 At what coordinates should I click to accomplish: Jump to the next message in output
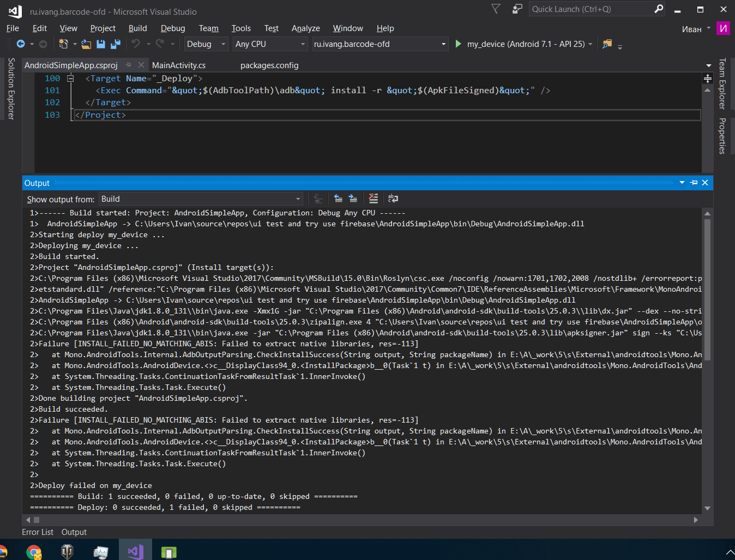click(353, 198)
